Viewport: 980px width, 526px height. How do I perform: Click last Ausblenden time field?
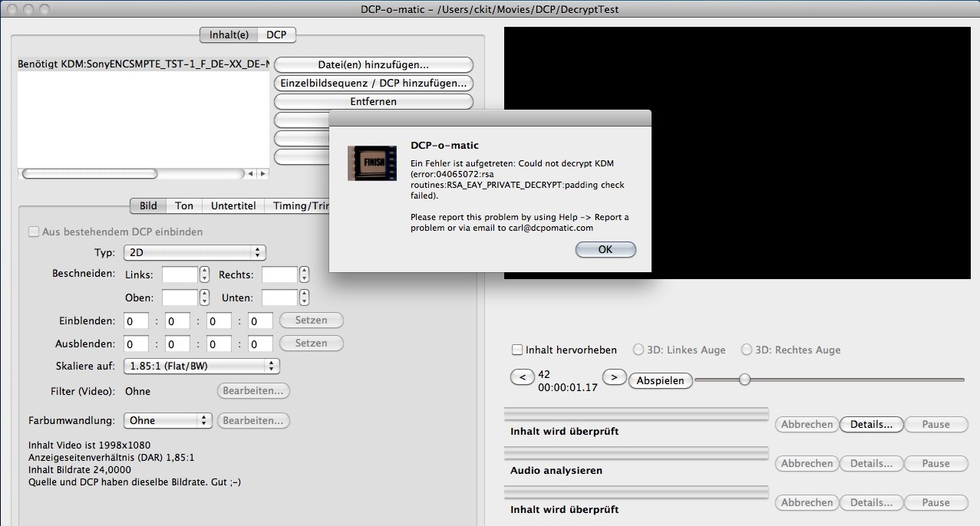pos(261,344)
